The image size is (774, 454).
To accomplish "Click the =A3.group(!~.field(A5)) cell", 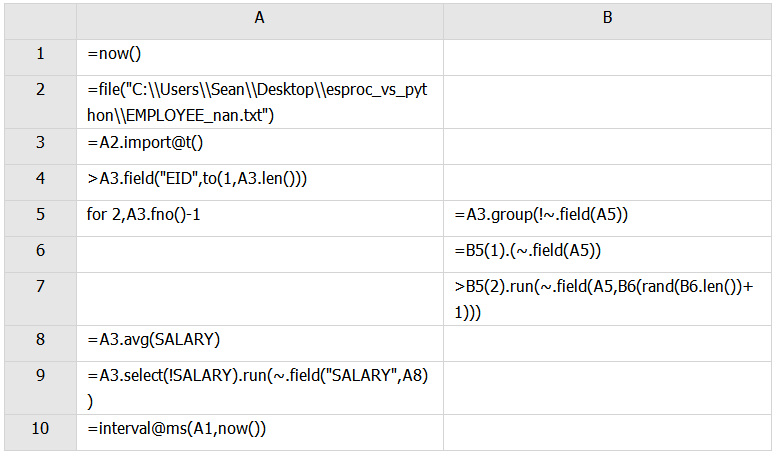I will [607, 218].
